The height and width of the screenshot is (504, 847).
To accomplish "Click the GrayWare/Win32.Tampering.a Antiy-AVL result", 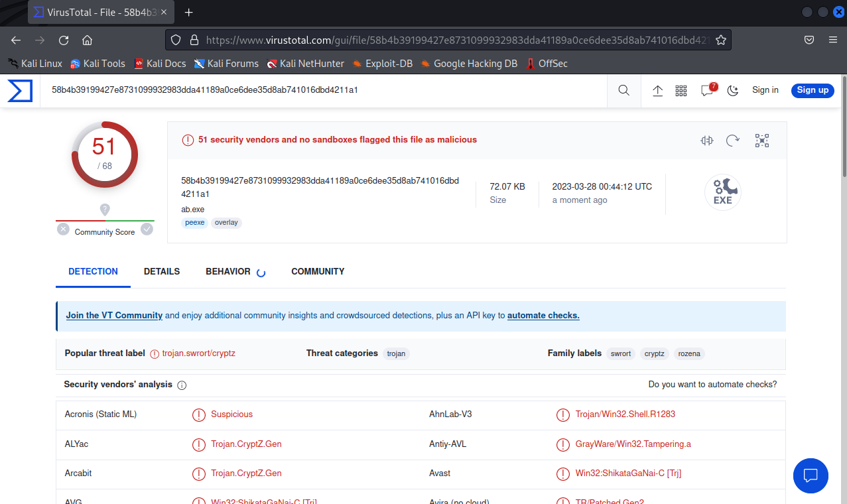I will point(633,444).
